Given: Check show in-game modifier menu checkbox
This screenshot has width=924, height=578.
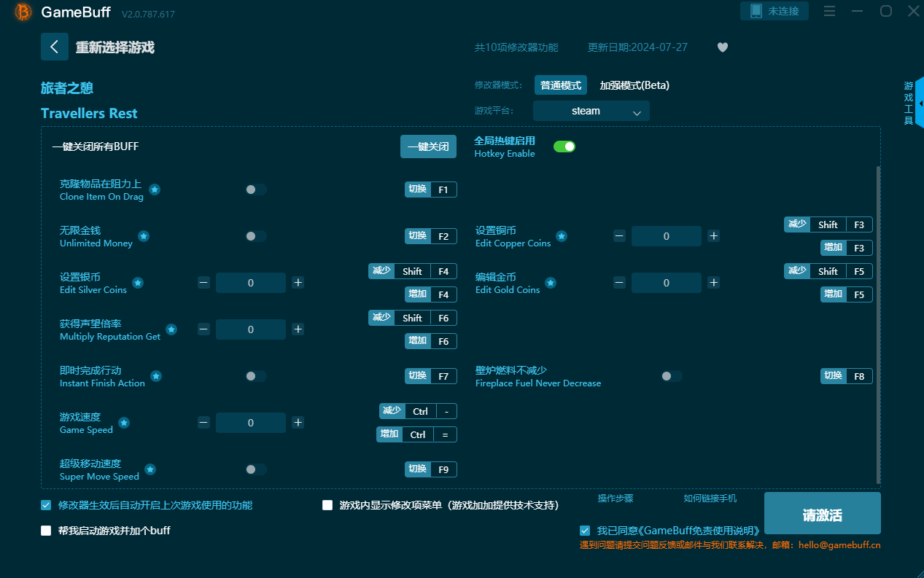Looking at the screenshot, I should pos(327,505).
